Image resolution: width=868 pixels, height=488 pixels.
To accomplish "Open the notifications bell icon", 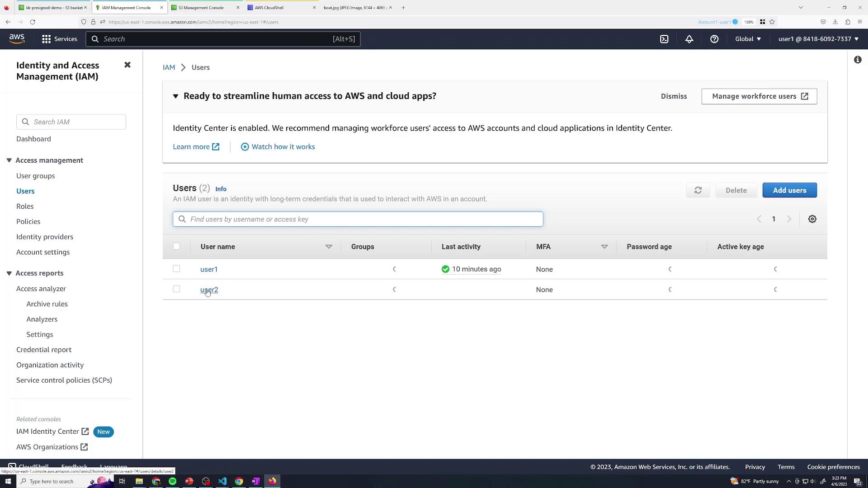I will [689, 39].
